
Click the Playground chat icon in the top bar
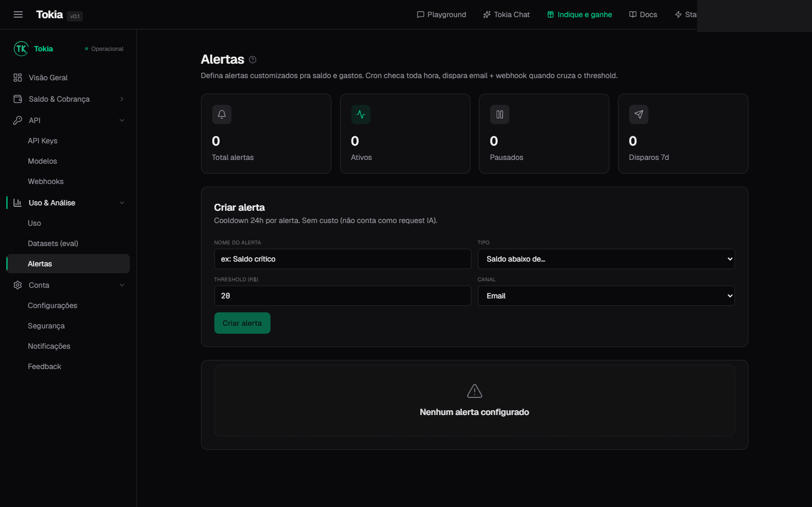click(x=421, y=14)
